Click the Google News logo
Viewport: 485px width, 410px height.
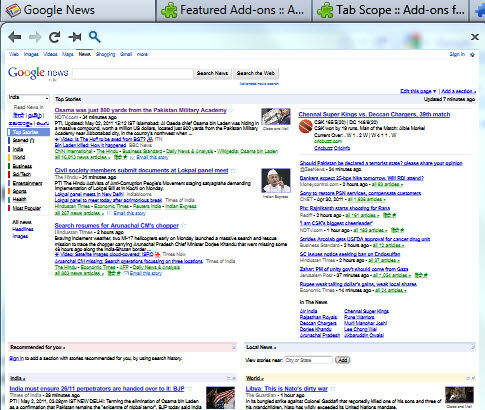coord(38,73)
